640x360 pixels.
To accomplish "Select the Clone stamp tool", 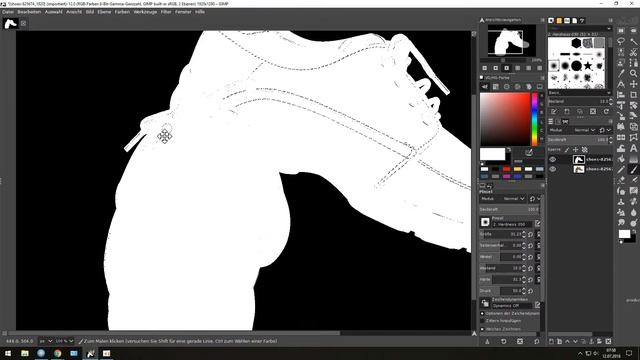I will tap(621, 202).
